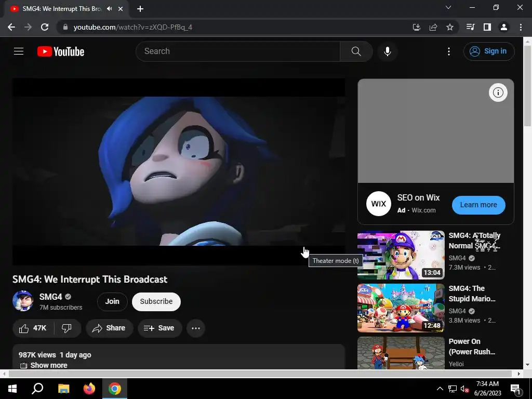
Task: Start voice search with the microphone
Action: click(x=387, y=51)
